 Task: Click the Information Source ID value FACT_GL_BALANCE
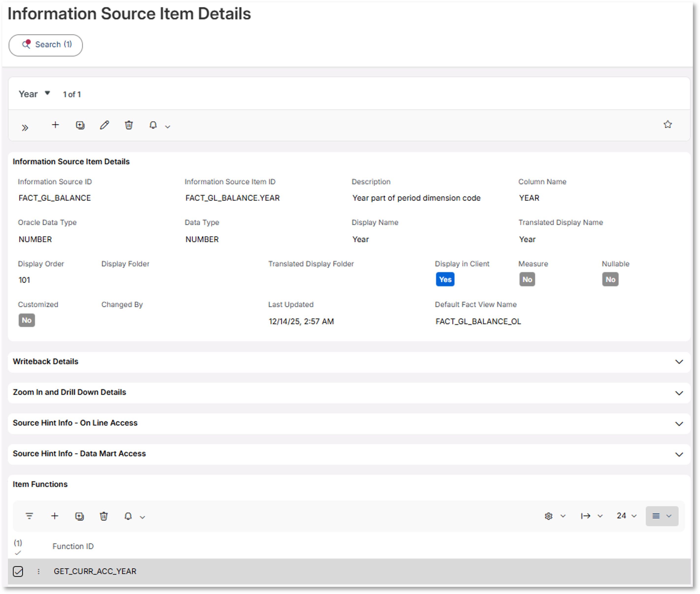coord(55,198)
